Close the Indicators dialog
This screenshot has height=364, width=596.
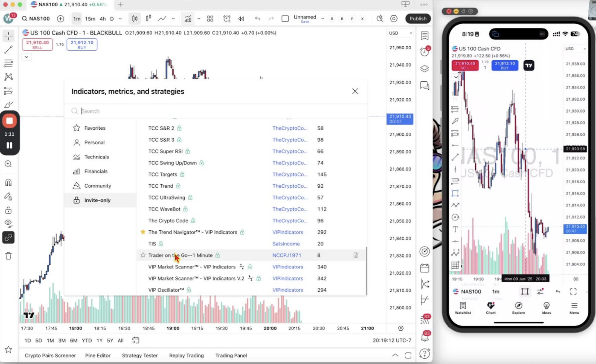click(x=355, y=91)
